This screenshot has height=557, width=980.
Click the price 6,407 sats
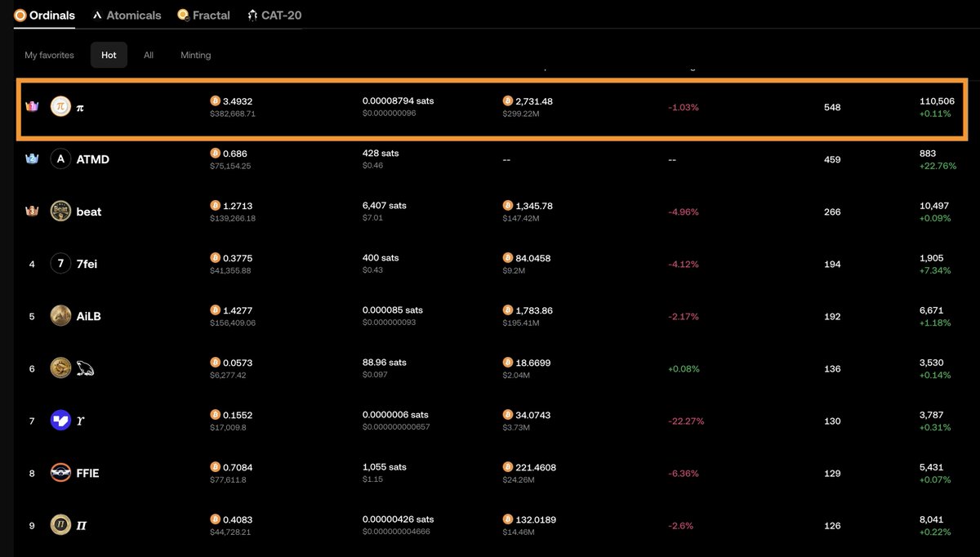385,206
